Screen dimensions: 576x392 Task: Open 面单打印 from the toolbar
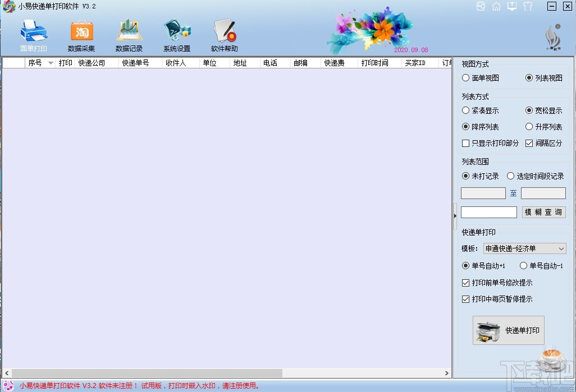pyautogui.click(x=33, y=35)
